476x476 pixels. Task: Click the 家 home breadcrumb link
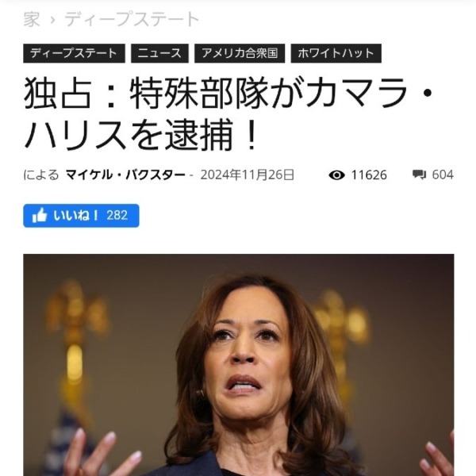pyautogui.click(x=32, y=19)
